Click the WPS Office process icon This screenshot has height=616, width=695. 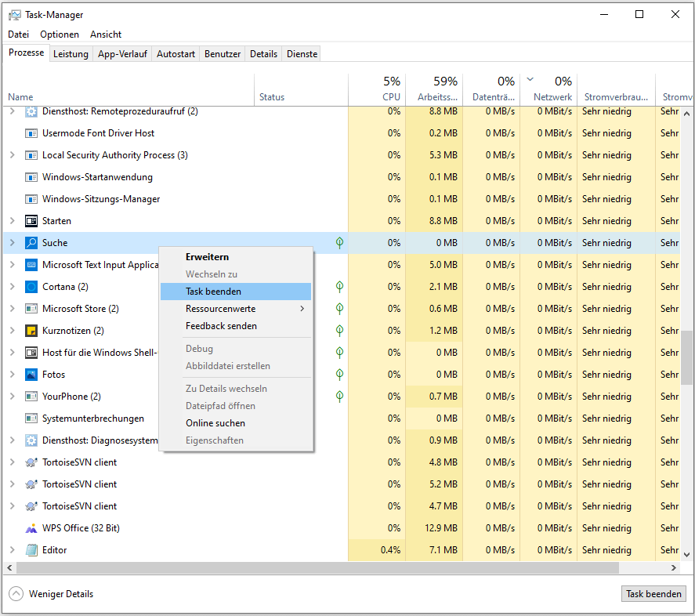[x=31, y=528]
